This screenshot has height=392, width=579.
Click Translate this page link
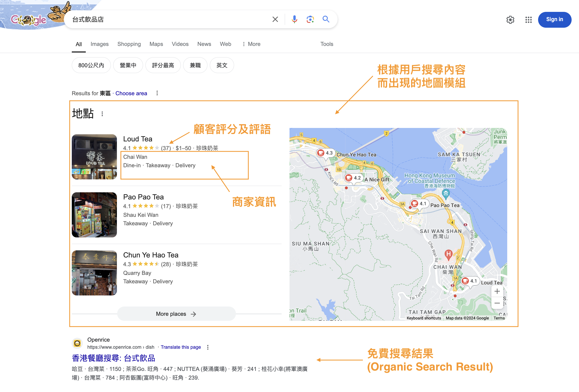181,347
